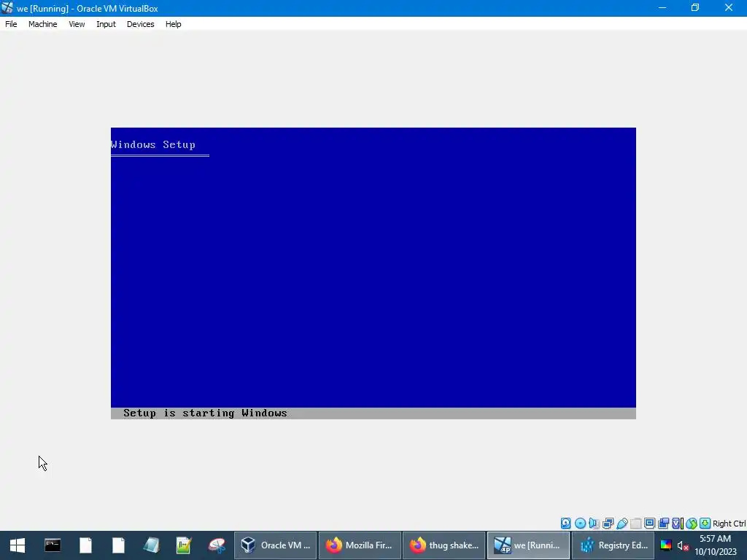Open the audio indicator in VirtualBox status bar
This screenshot has width=747, height=560.
594,524
